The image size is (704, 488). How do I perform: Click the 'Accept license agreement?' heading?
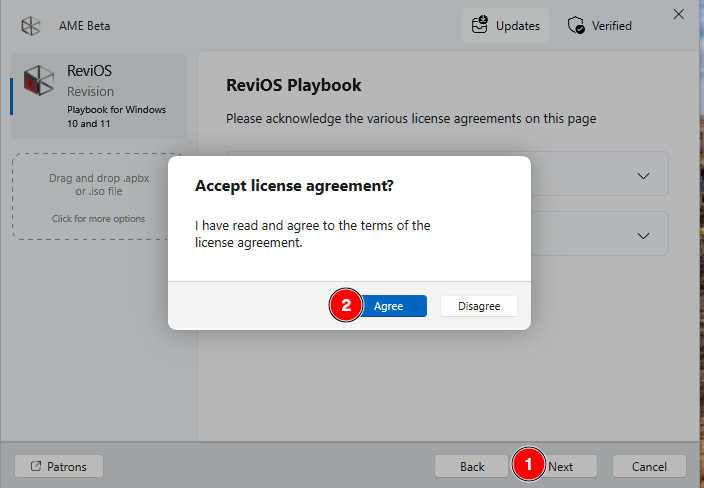coord(294,186)
